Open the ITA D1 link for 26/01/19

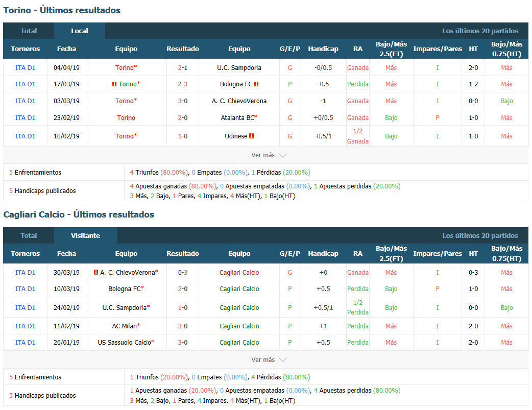point(25,343)
